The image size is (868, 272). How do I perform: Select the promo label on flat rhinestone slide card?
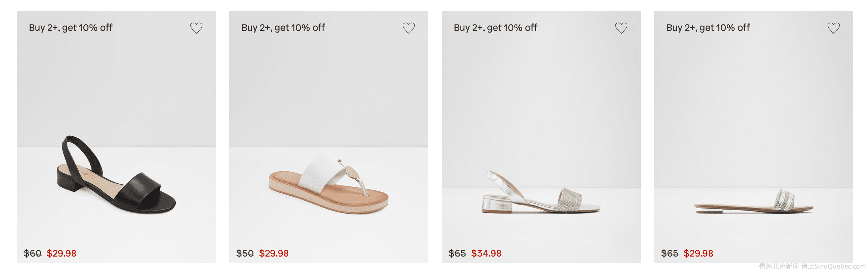[708, 28]
